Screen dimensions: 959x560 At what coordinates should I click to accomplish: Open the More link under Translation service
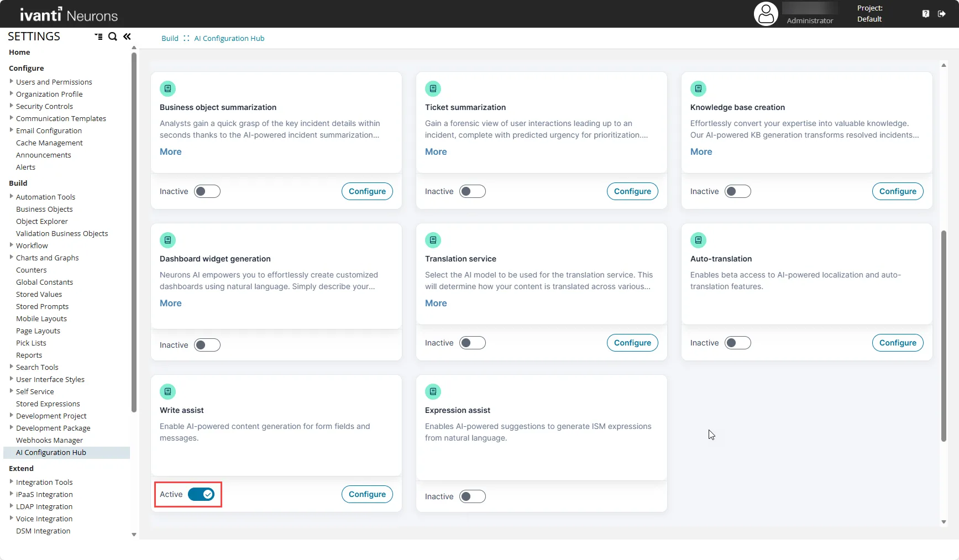(x=436, y=303)
